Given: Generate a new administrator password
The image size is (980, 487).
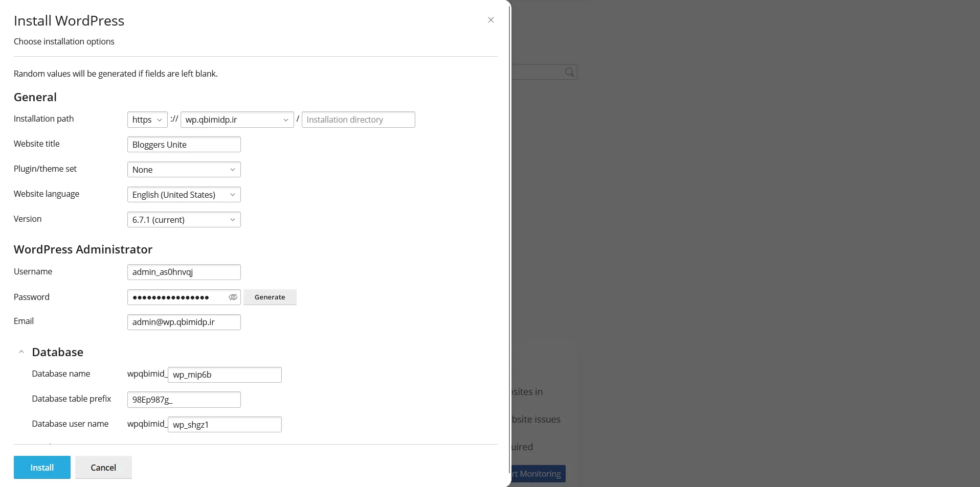Looking at the screenshot, I should point(270,297).
